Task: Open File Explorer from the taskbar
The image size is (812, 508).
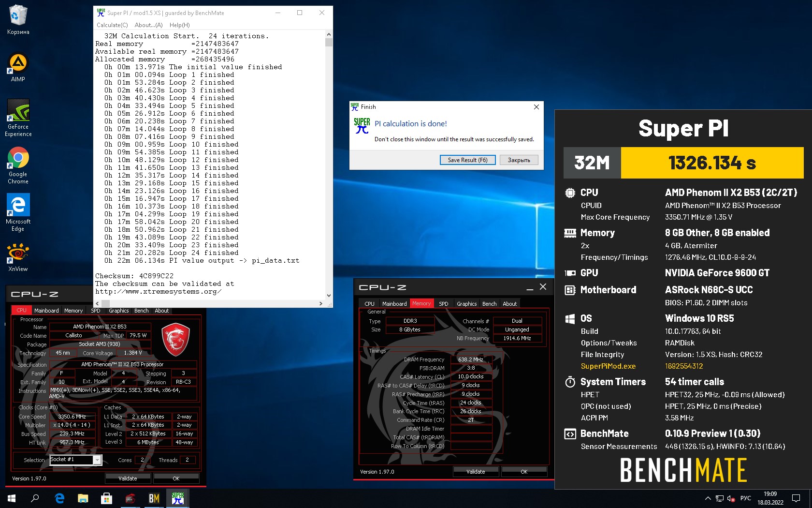Action: [x=83, y=498]
